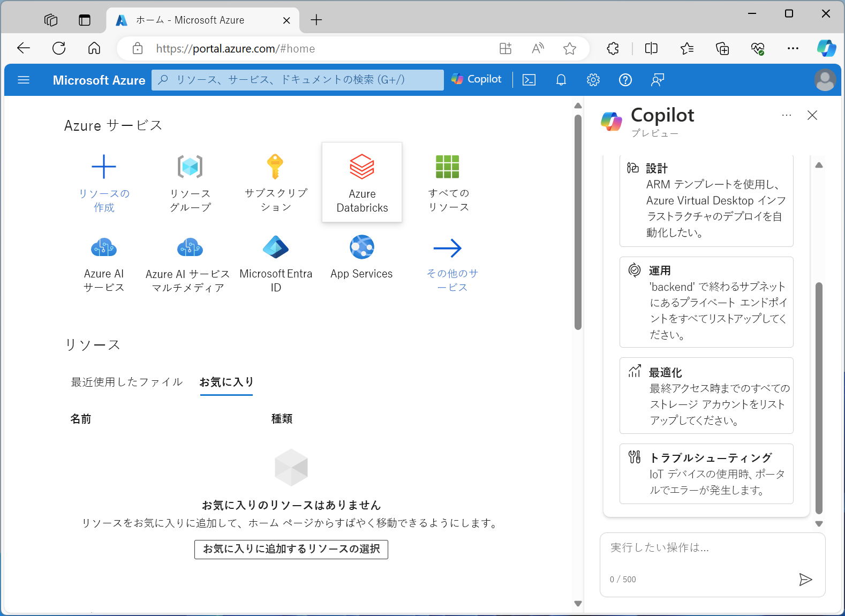Close the ホーム - Microsoft Azure tab
Image resolution: width=845 pixels, height=616 pixels.
(x=286, y=20)
